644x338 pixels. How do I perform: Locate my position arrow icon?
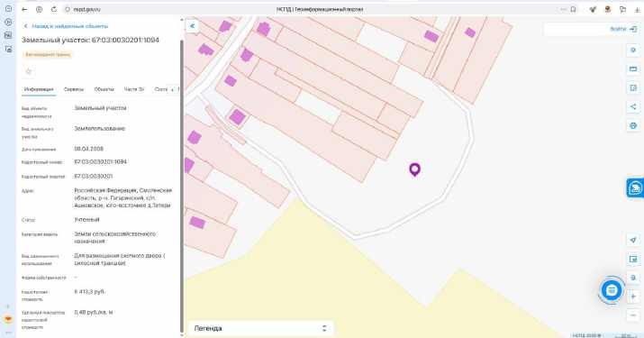click(x=633, y=240)
